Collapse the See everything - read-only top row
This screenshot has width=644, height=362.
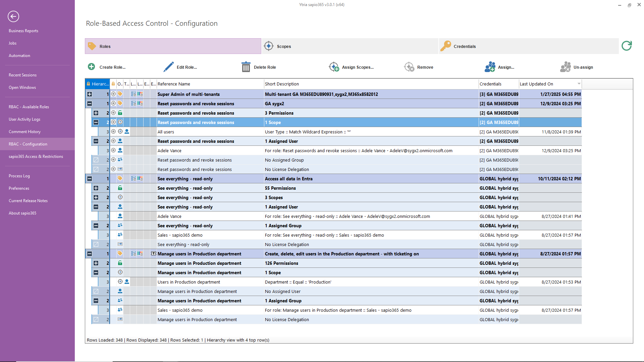[90, 179]
